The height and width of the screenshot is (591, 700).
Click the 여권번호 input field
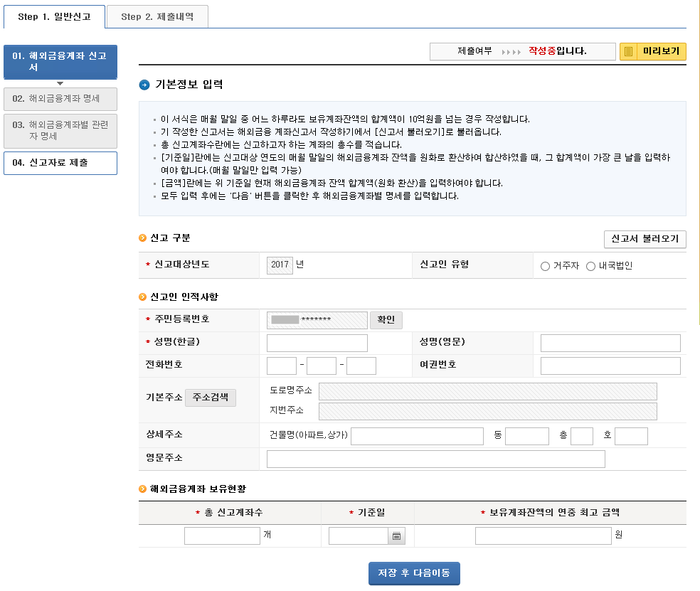tap(610, 366)
